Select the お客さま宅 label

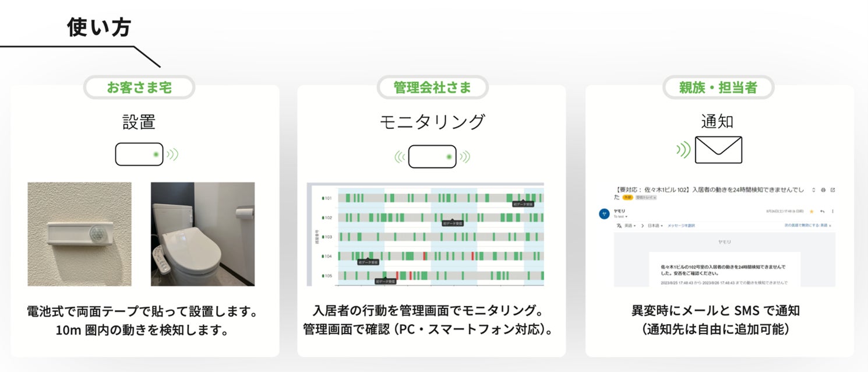pos(139,87)
